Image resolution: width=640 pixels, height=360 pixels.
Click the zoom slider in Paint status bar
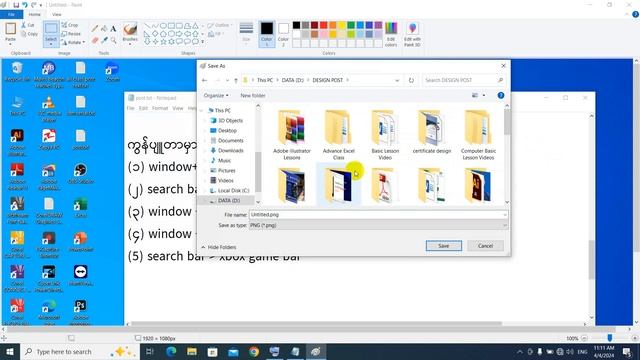point(609,338)
